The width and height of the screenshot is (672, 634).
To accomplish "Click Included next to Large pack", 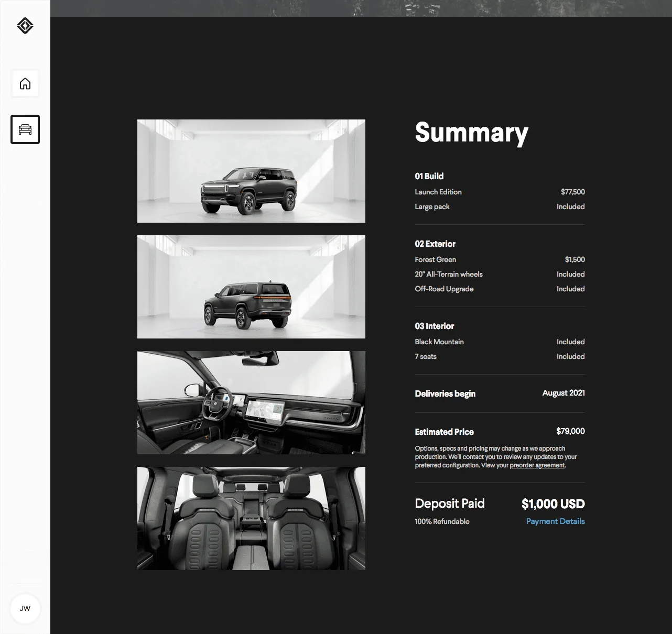I will click(571, 206).
